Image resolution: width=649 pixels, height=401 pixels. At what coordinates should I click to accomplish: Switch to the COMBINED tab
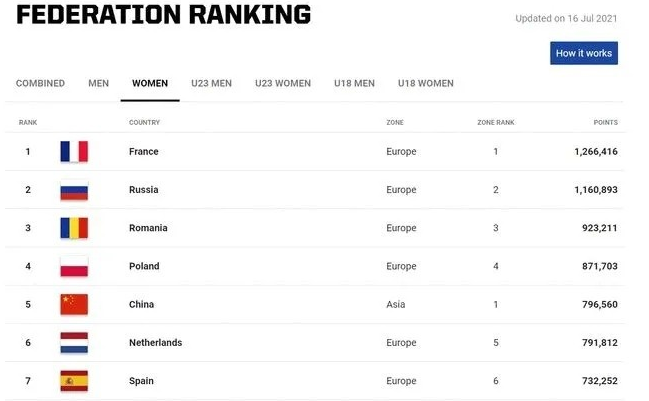pos(40,84)
